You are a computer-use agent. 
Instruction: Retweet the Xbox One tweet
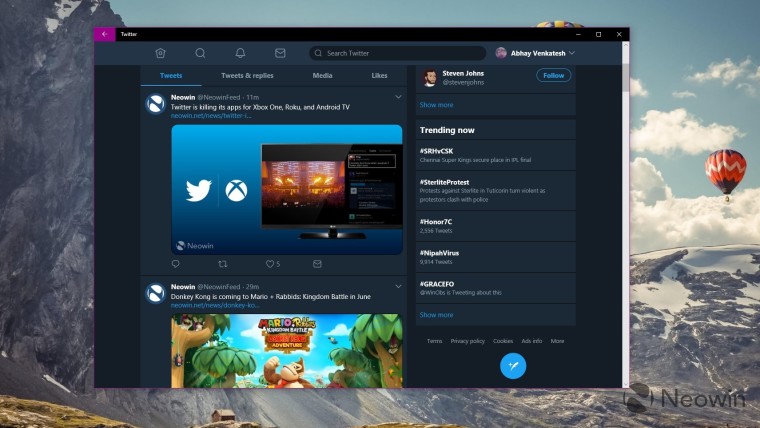click(222, 264)
